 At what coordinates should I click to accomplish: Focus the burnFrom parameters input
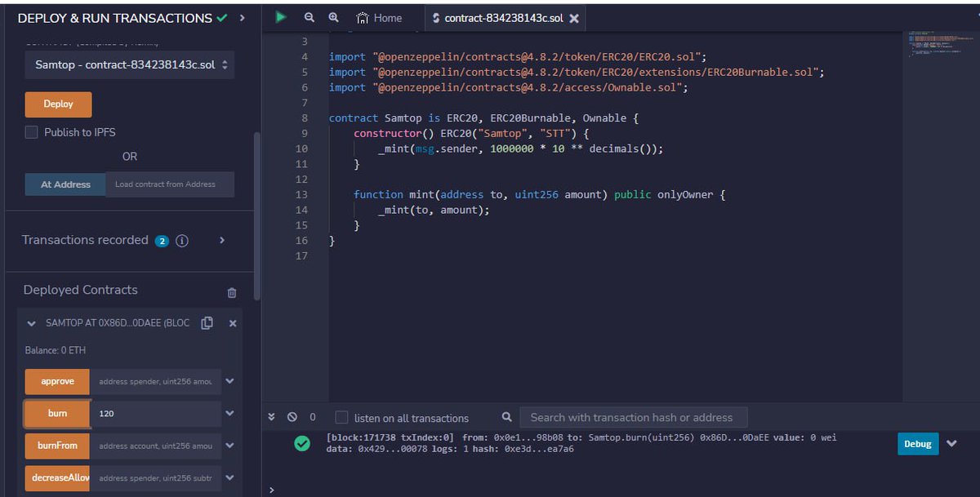tap(155, 446)
